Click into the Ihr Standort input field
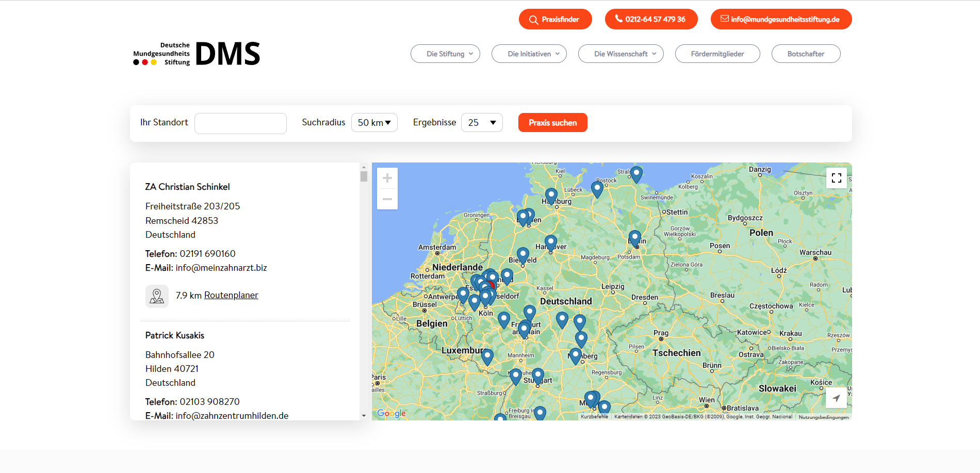The width and height of the screenshot is (980, 473). [x=240, y=123]
